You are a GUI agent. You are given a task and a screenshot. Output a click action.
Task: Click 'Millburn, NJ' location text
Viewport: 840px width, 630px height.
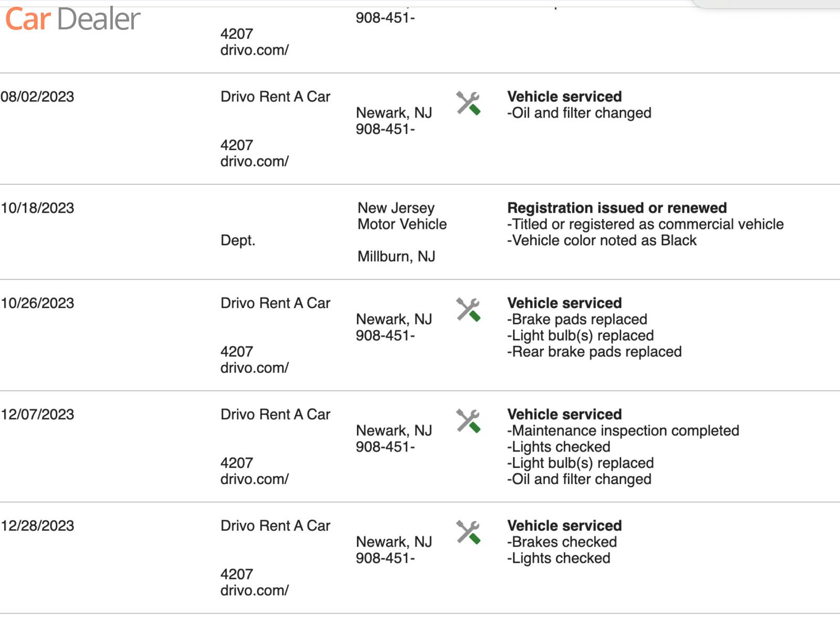(396, 257)
